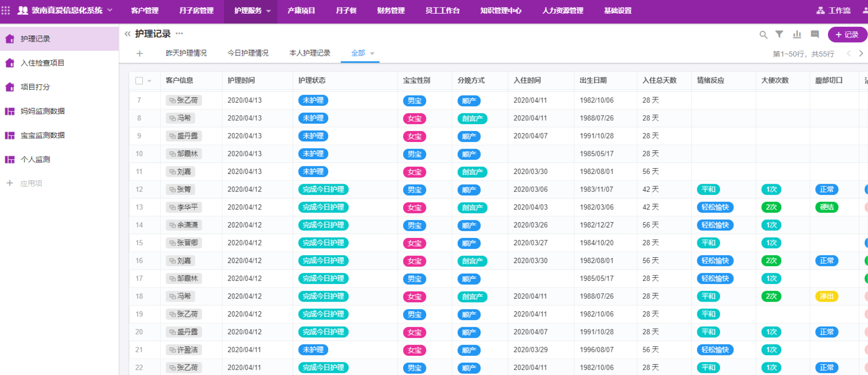Click the 入住检查项目 sidebar icon
This screenshot has height=375, width=868.
click(10, 63)
